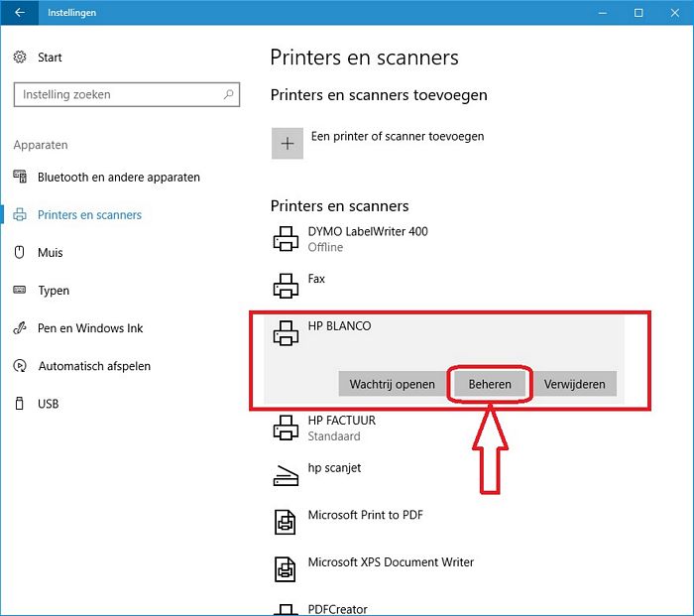Click the Microsoft Print to PDF icon

pyautogui.click(x=286, y=522)
